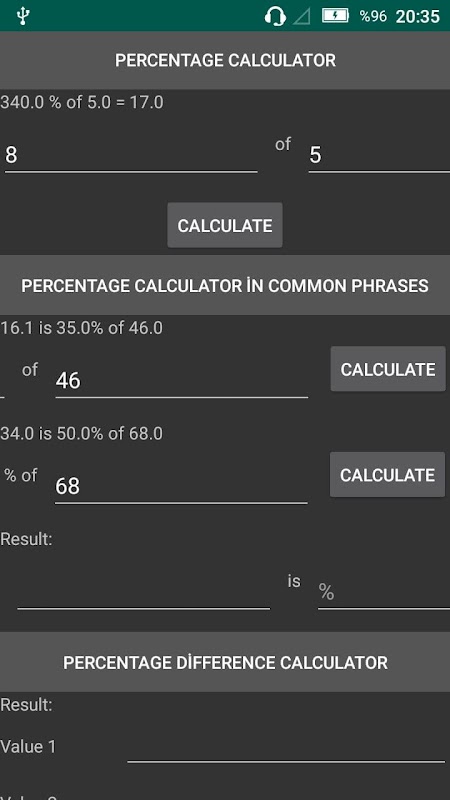450x800 pixels.
Task: Click CALCULATE next to the 68 field
Action: coord(388,474)
